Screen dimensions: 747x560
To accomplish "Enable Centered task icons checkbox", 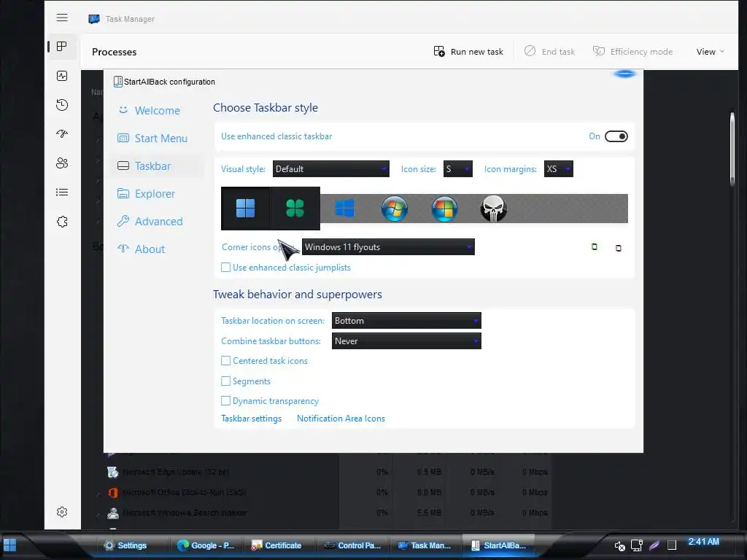I will click(226, 360).
